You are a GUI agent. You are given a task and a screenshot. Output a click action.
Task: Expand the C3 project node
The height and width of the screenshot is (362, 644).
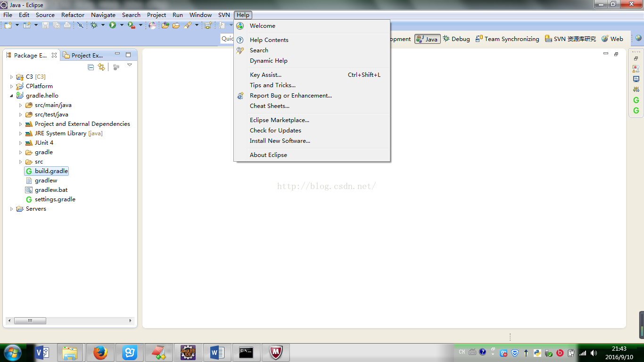click(12, 77)
